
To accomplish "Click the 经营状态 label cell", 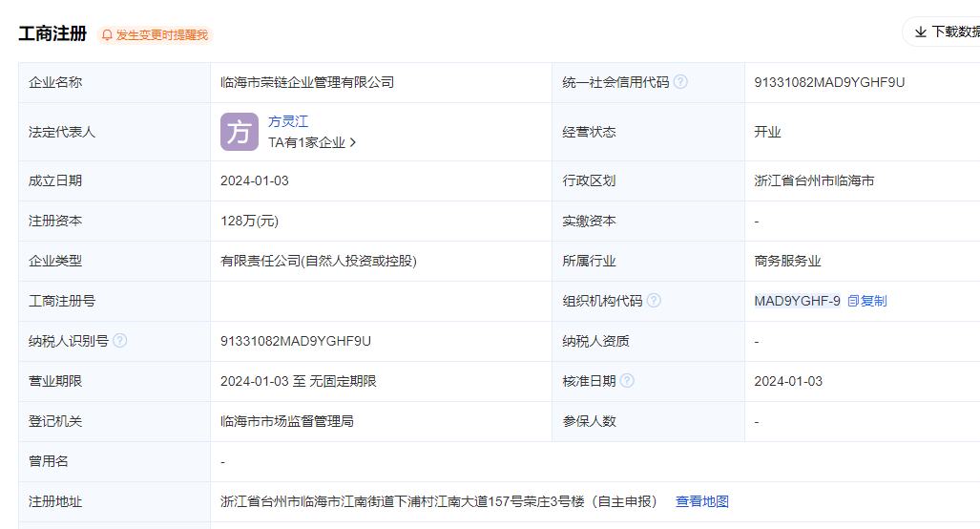I will pyautogui.click(x=648, y=132).
